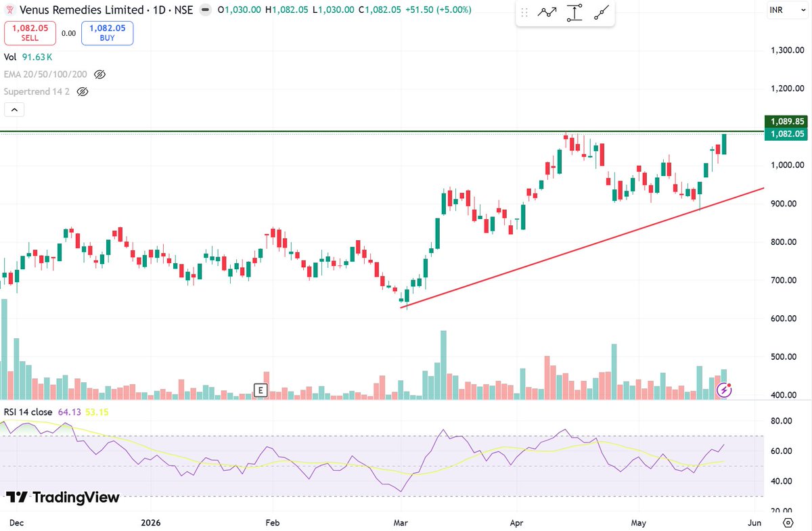The width and height of the screenshot is (812, 531).
Task: Click the E earnings marker
Action: pyautogui.click(x=260, y=390)
